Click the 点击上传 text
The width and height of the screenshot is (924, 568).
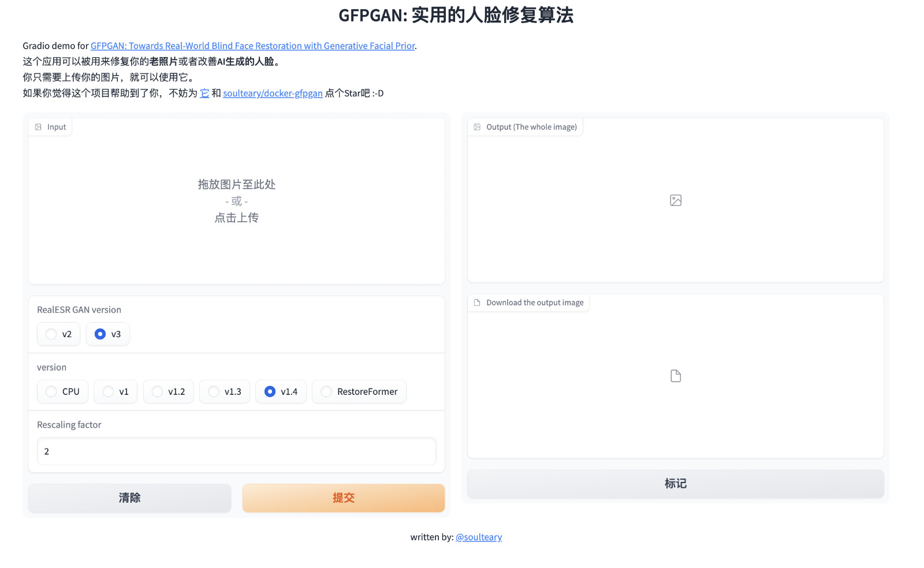click(x=237, y=218)
